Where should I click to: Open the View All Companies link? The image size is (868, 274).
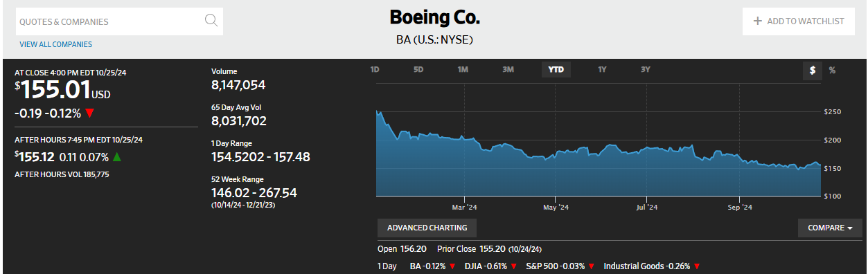click(x=55, y=44)
